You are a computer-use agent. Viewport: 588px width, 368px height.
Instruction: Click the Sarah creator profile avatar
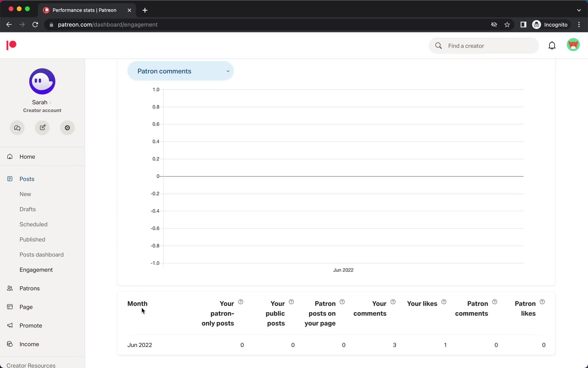pyautogui.click(x=42, y=81)
